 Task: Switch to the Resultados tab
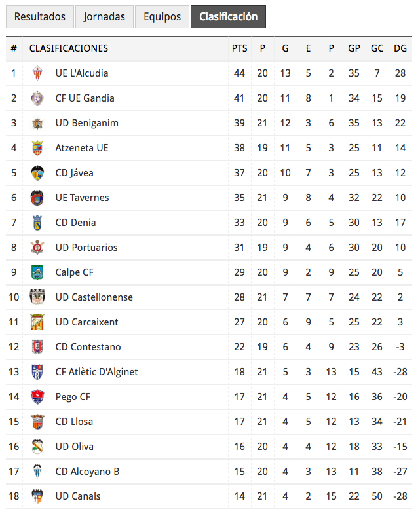(x=40, y=16)
